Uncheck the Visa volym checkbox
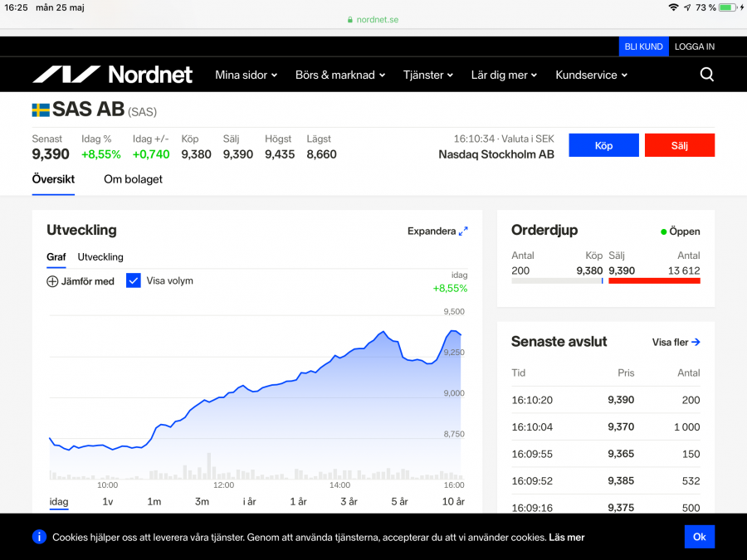Screen dimensions: 747x560 click(x=134, y=280)
